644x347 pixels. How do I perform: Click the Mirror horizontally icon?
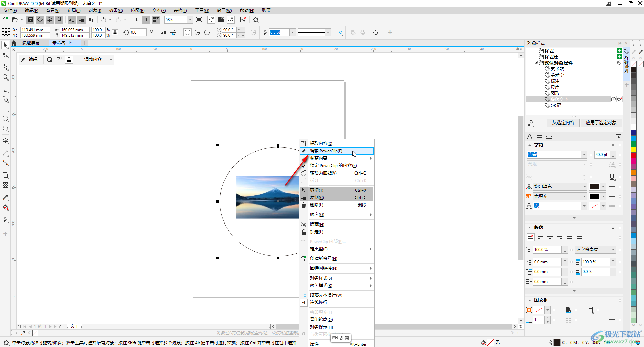click(163, 32)
